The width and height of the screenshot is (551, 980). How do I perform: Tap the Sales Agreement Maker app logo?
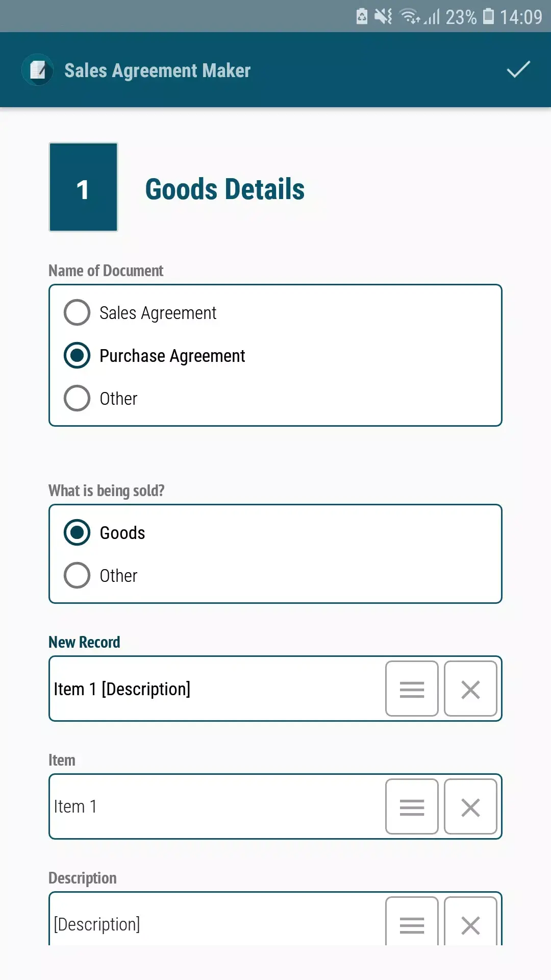(x=37, y=70)
